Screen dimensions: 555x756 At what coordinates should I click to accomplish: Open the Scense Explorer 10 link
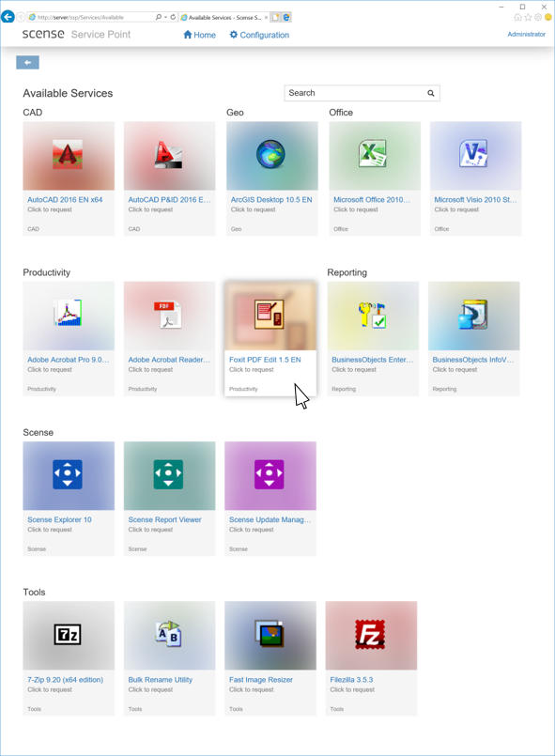(x=59, y=519)
